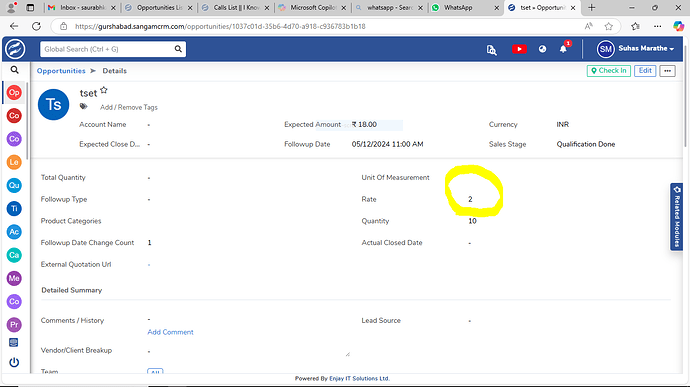690x387 pixels.
Task: Switch to the WhatsApp browser tab
Action: [465, 7]
